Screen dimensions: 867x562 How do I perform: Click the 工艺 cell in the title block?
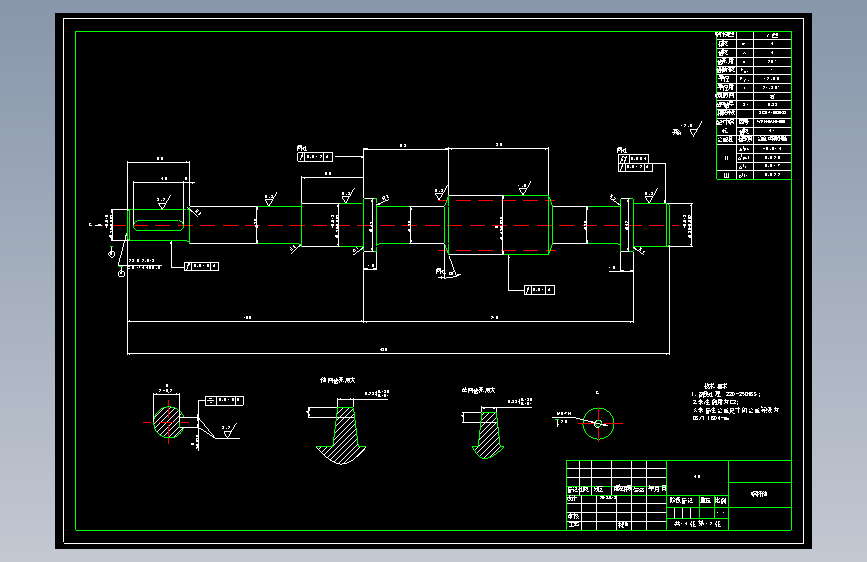(x=573, y=524)
